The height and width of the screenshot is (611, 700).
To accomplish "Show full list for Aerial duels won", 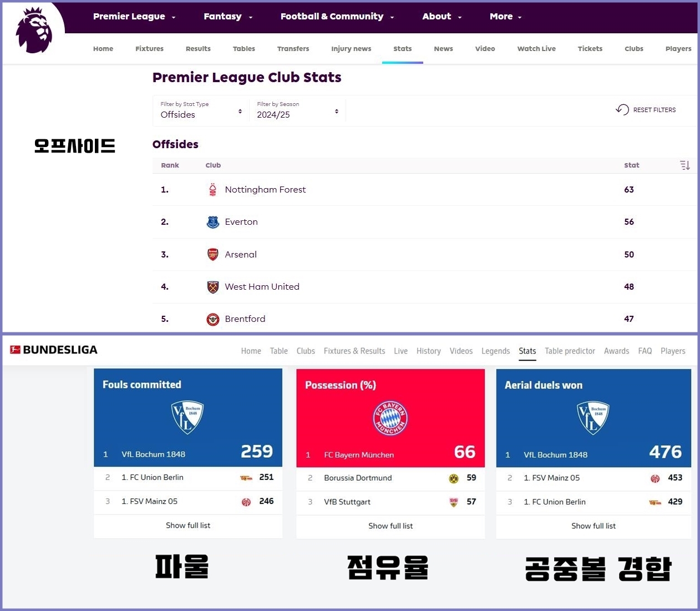I will pyautogui.click(x=594, y=526).
